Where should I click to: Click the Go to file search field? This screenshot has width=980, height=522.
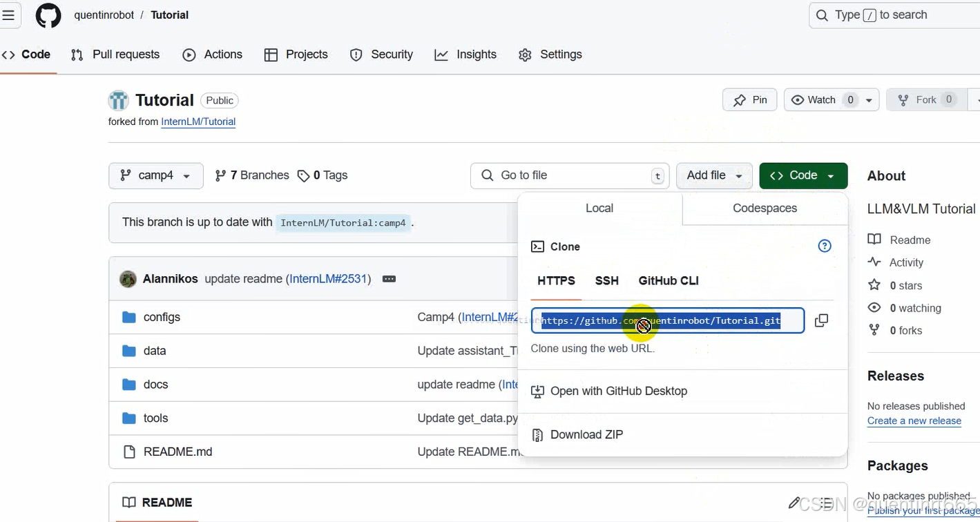tap(570, 175)
